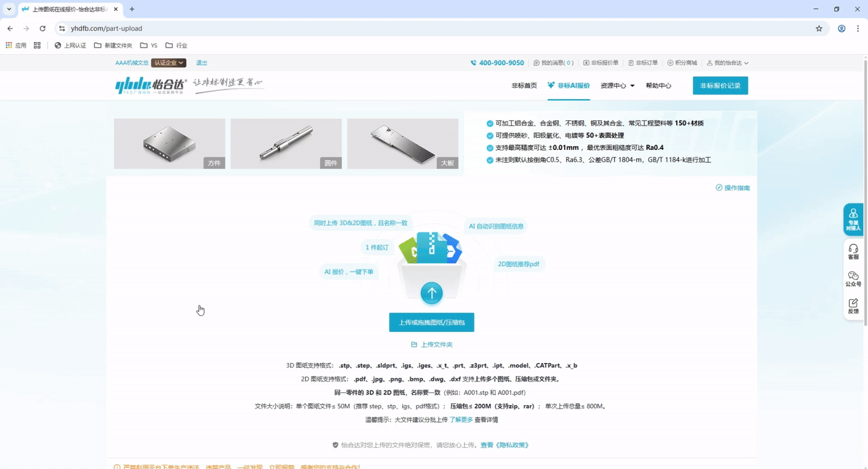Reload the page using the browser refresh button

(42, 29)
